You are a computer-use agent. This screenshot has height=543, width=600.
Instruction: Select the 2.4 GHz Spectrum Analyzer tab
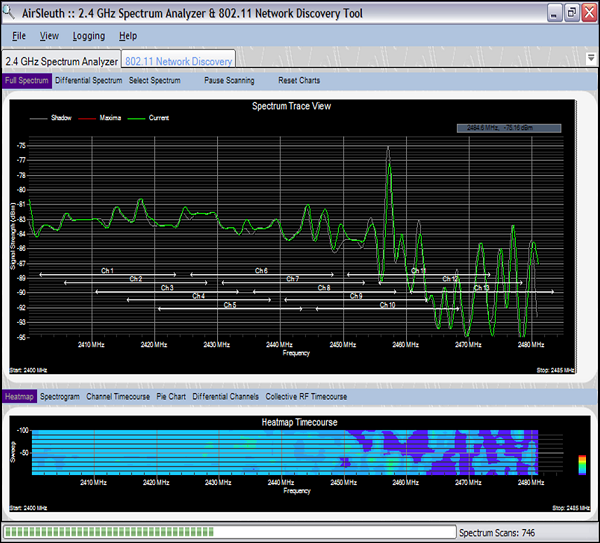(61, 60)
